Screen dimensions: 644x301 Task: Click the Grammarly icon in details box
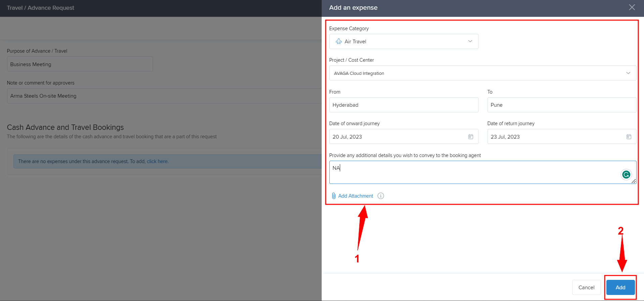[x=626, y=174]
